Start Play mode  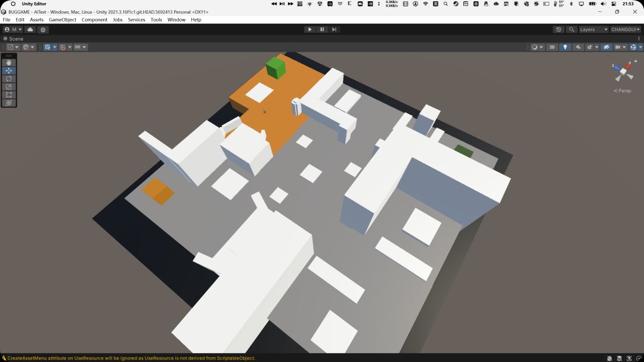(x=309, y=30)
